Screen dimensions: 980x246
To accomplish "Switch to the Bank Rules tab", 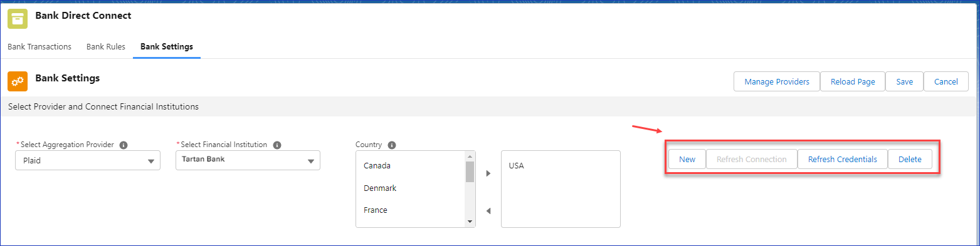I will click(x=106, y=46).
